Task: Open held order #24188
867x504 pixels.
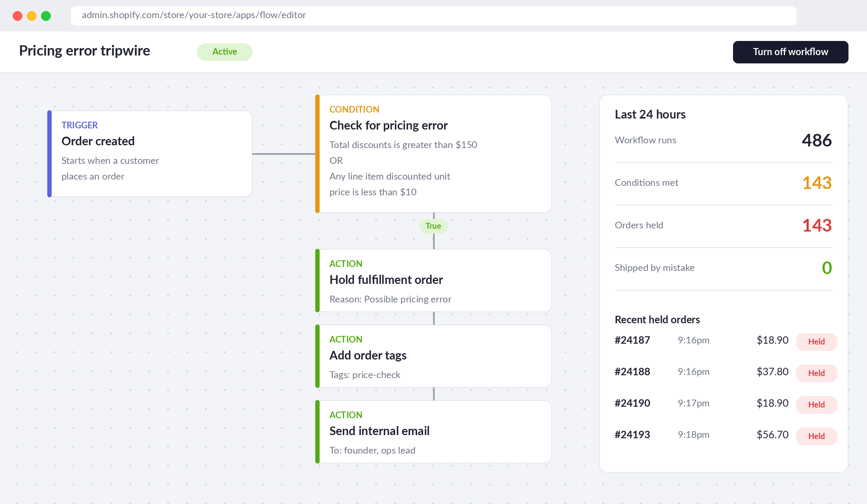Action: (x=632, y=372)
